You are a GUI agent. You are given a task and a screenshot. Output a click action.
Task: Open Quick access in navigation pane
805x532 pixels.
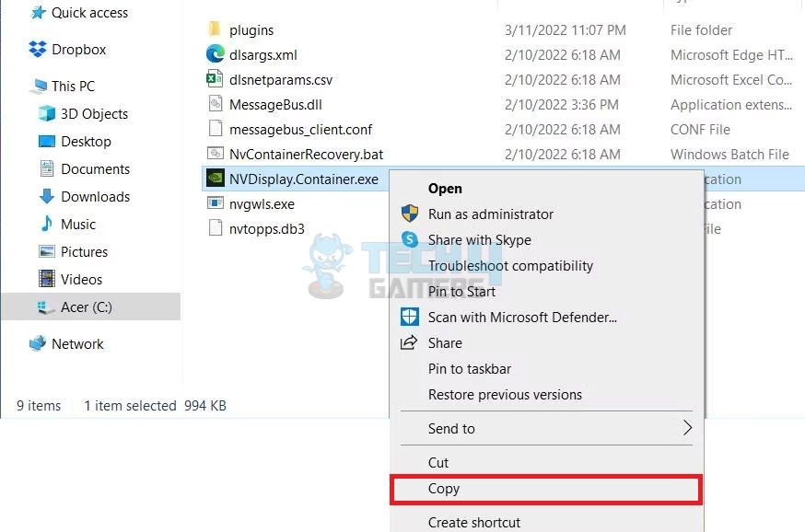90,12
